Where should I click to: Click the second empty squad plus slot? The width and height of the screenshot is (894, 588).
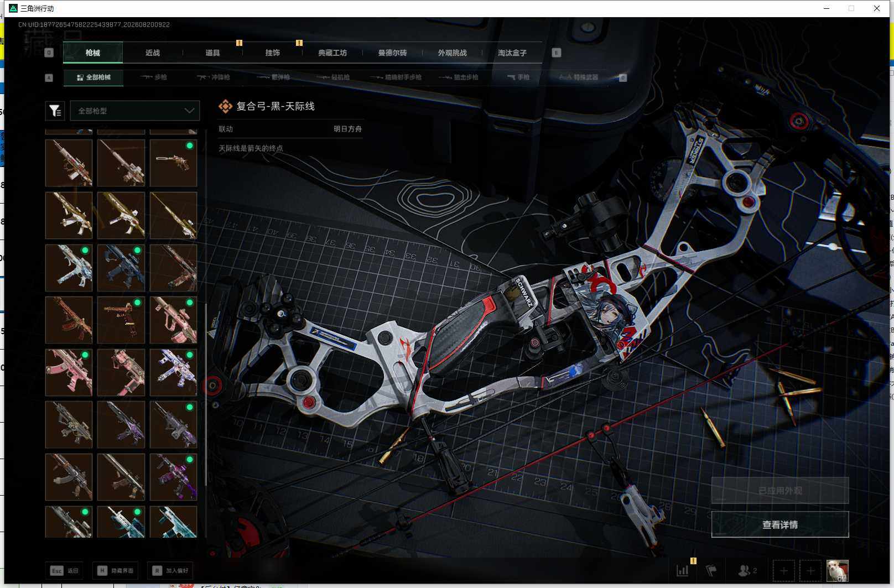(810, 570)
